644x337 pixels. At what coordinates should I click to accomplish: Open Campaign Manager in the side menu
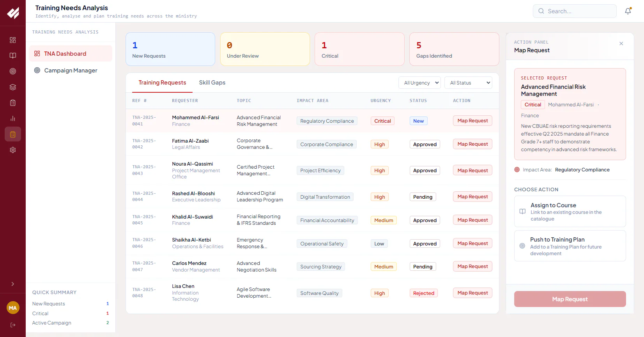pyautogui.click(x=71, y=71)
